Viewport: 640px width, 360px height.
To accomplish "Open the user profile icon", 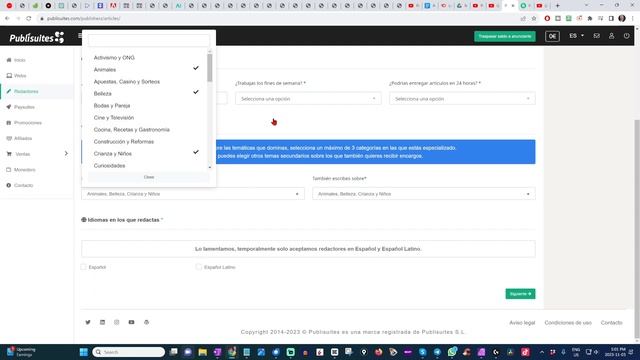I will coord(611,36).
